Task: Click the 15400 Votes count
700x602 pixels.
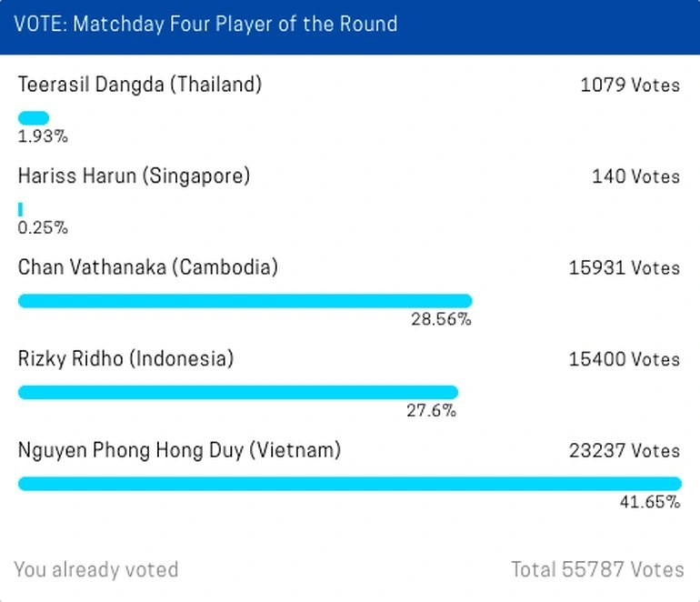Action: (625, 359)
